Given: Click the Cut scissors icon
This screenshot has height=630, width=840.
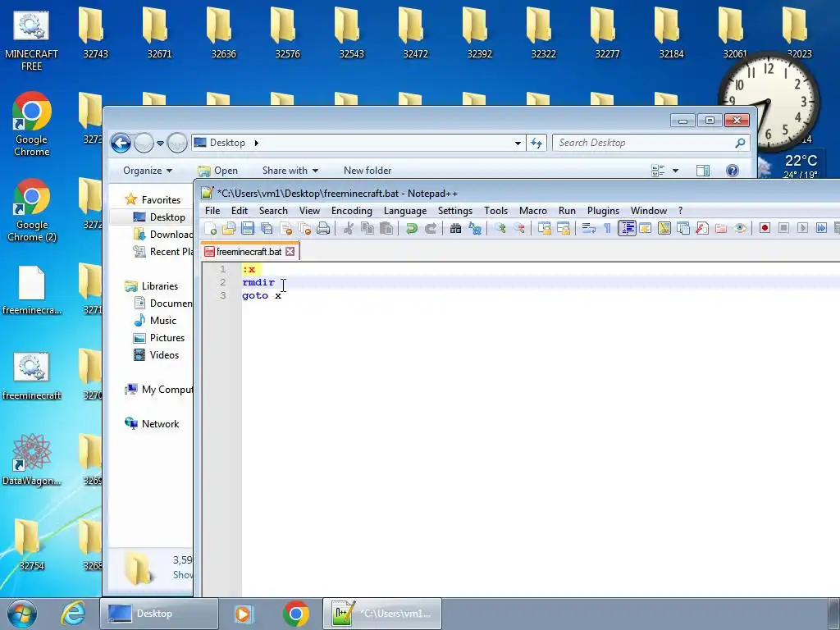Looking at the screenshot, I should pos(348,229).
